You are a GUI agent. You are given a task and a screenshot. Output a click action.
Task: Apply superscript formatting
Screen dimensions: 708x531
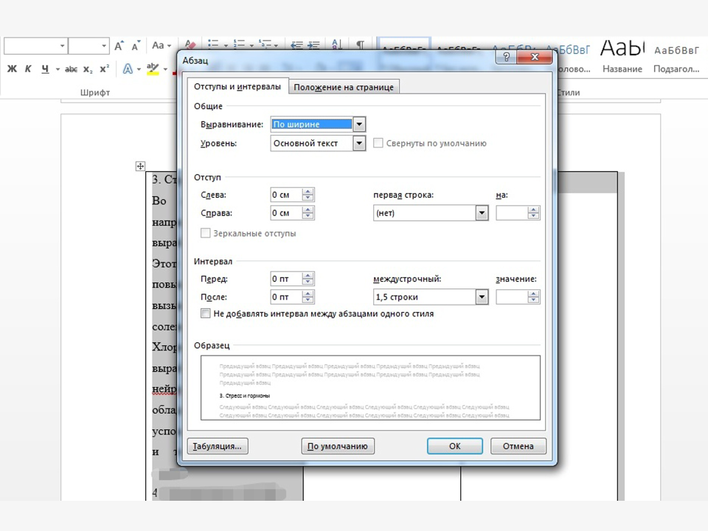pyautogui.click(x=104, y=69)
